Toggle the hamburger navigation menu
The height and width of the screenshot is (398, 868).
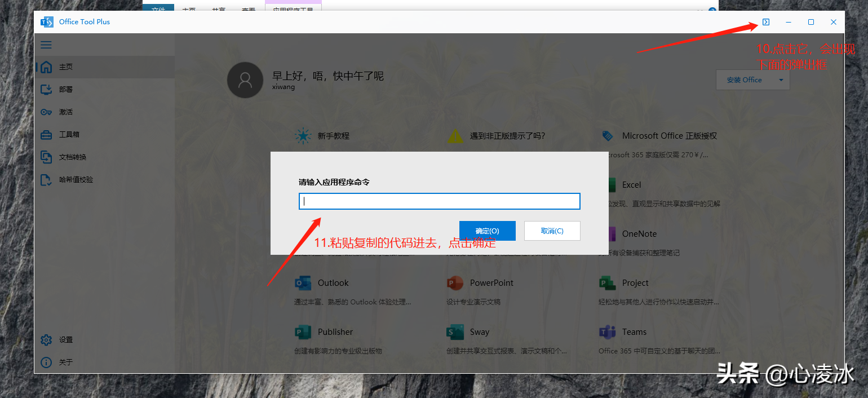pos(46,45)
